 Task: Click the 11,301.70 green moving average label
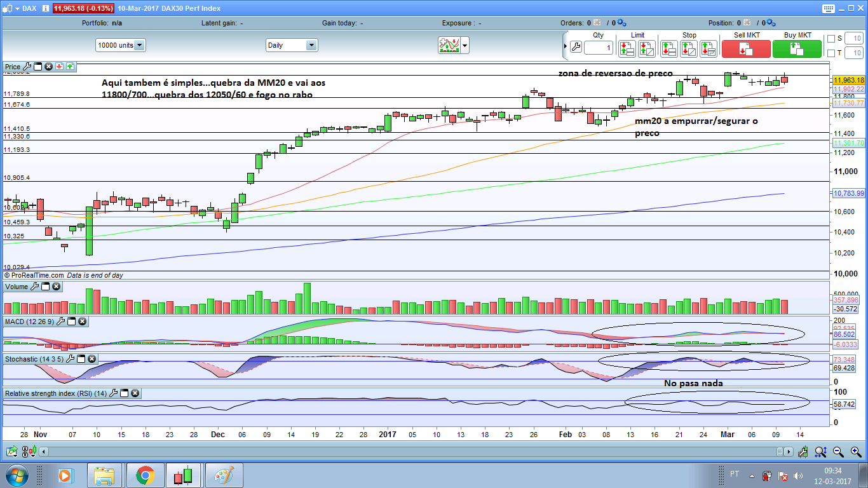click(849, 144)
